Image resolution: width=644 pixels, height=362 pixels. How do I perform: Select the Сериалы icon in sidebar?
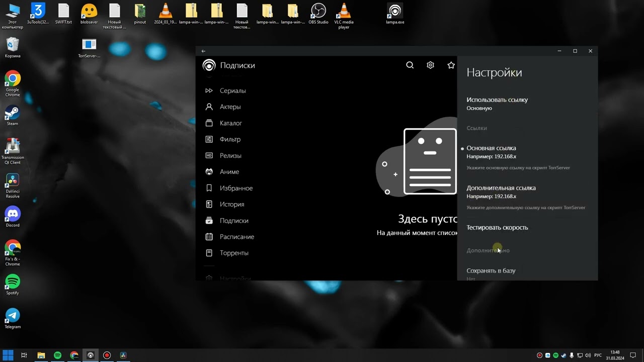pyautogui.click(x=209, y=90)
